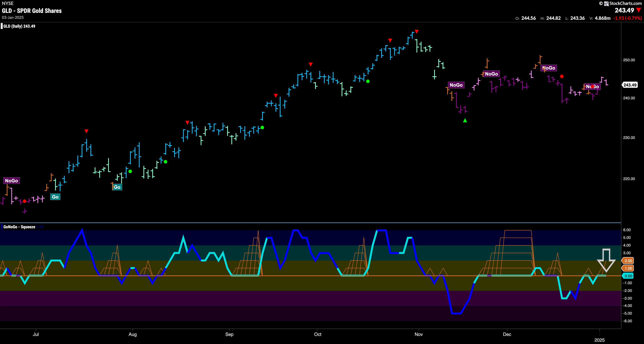The height and width of the screenshot is (344, 644).
Task: Click the white GLD legend marker square
Action: [2, 26]
